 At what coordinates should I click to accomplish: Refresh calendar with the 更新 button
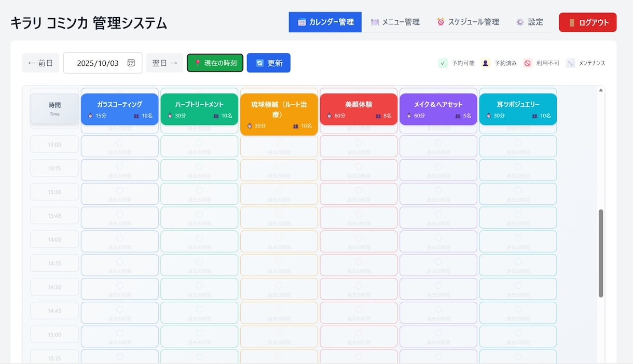pyautogui.click(x=269, y=63)
